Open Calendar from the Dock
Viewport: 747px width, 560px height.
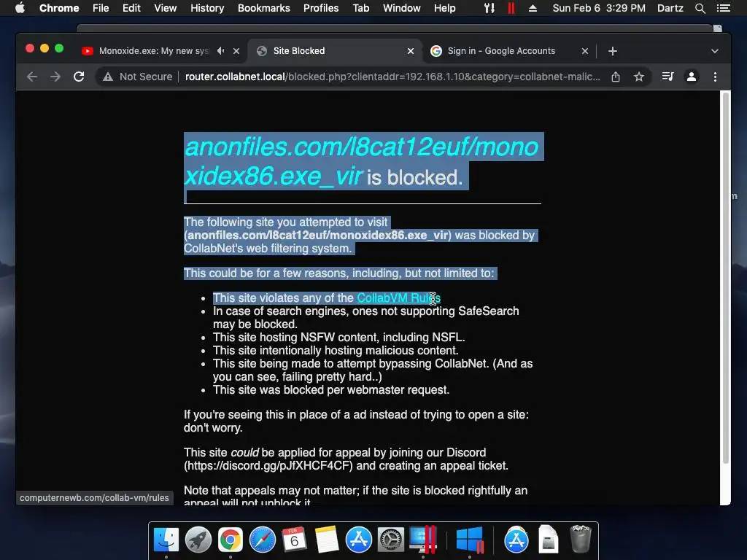pos(294,540)
